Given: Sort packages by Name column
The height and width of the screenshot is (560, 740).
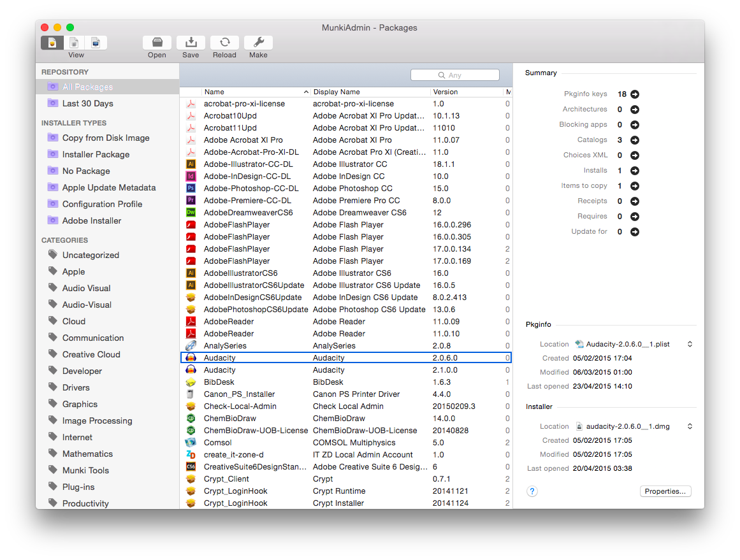Looking at the screenshot, I should 256,92.
